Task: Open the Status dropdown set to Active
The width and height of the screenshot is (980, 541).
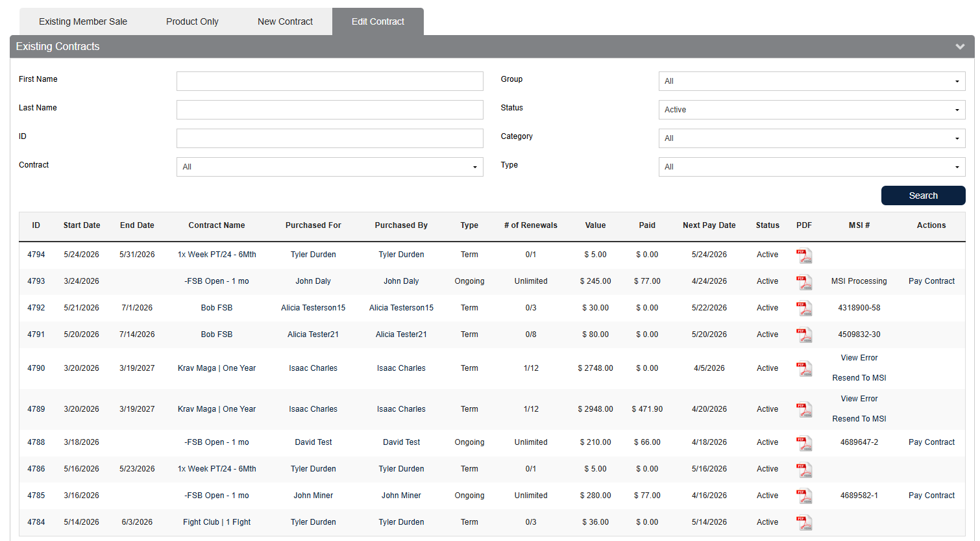Action: 811,110
